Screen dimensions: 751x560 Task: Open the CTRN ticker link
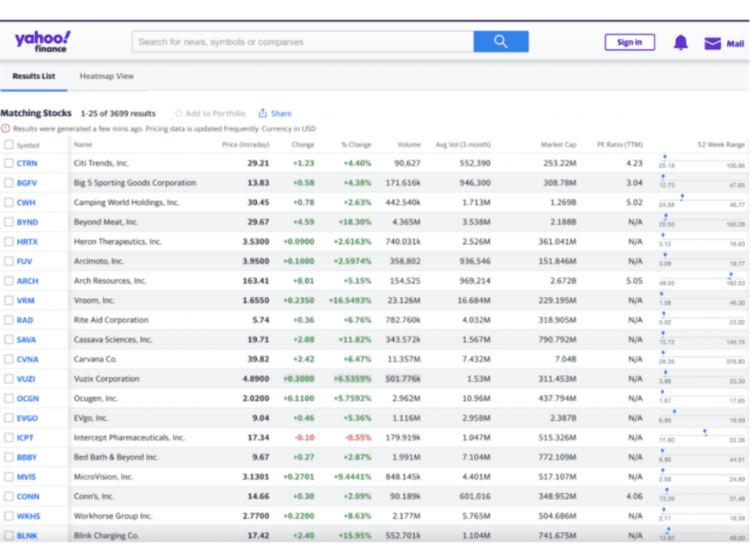click(27, 163)
